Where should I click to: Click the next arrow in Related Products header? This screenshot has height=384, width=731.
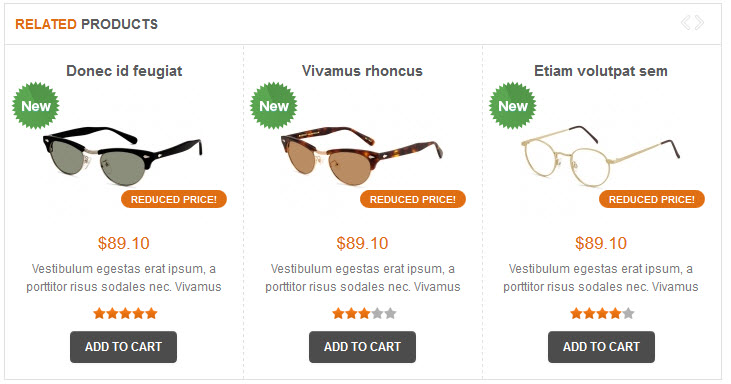coord(699,23)
